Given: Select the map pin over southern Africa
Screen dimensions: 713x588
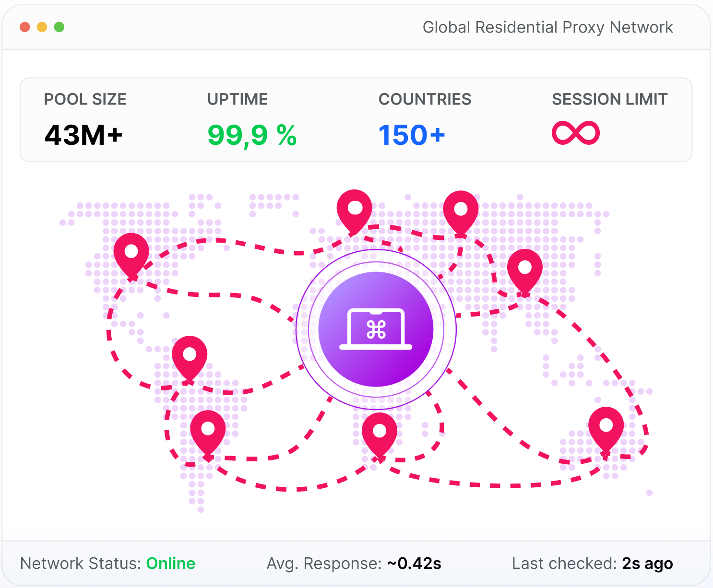Looking at the screenshot, I should pyautogui.click(x=380, y=435).
